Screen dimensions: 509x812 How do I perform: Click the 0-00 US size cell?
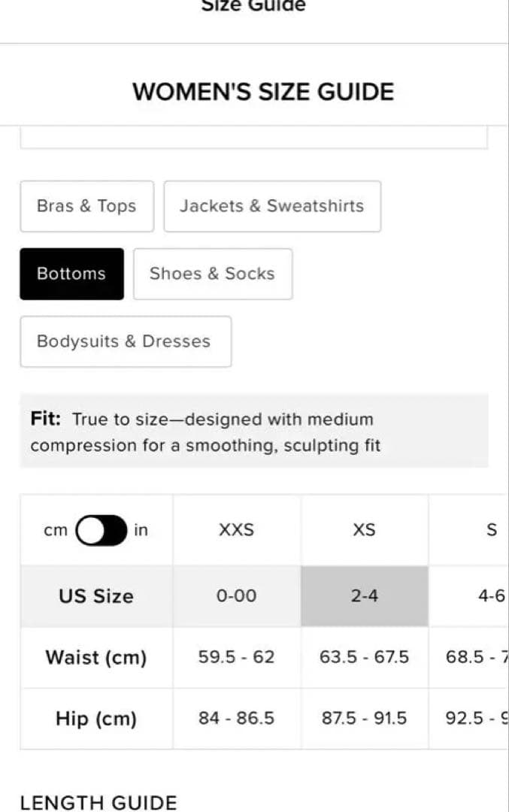point(236,596)
